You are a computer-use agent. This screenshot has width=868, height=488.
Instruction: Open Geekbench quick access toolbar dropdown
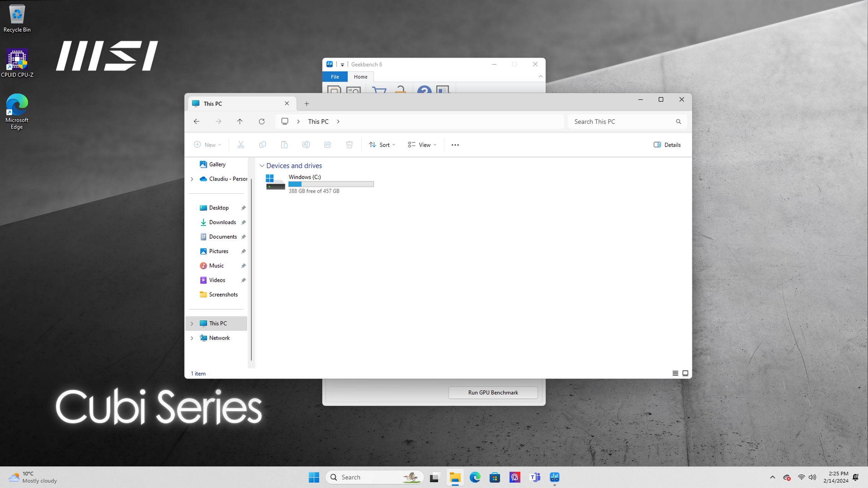(342, 65)
